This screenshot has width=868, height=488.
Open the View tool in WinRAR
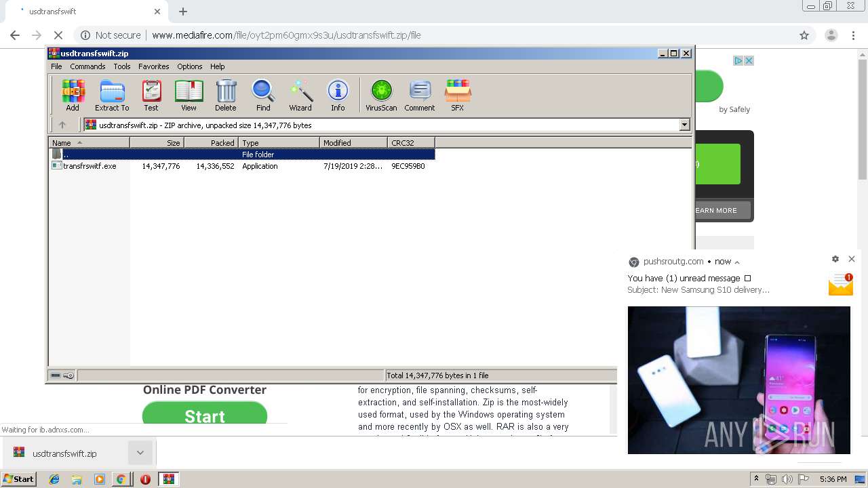pos(189,96)
